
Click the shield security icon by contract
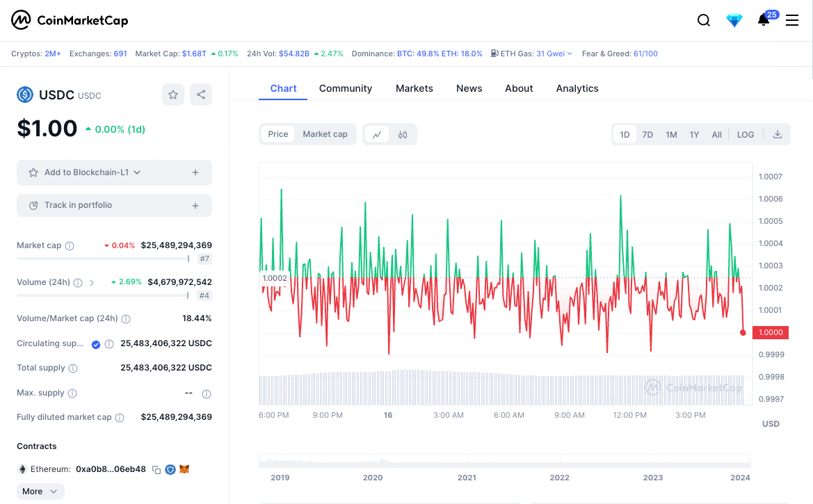coord(170,470)
